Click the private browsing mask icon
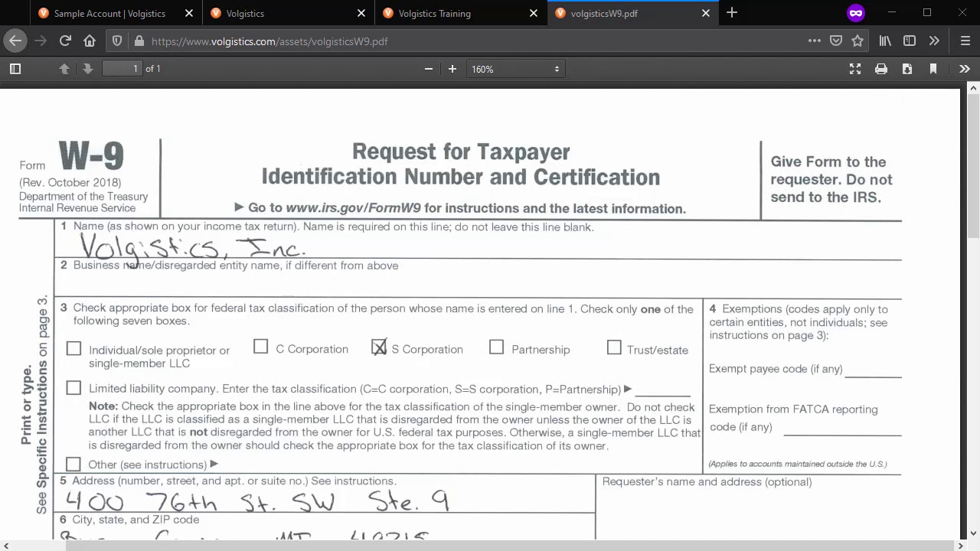 (x=856, y=13)
